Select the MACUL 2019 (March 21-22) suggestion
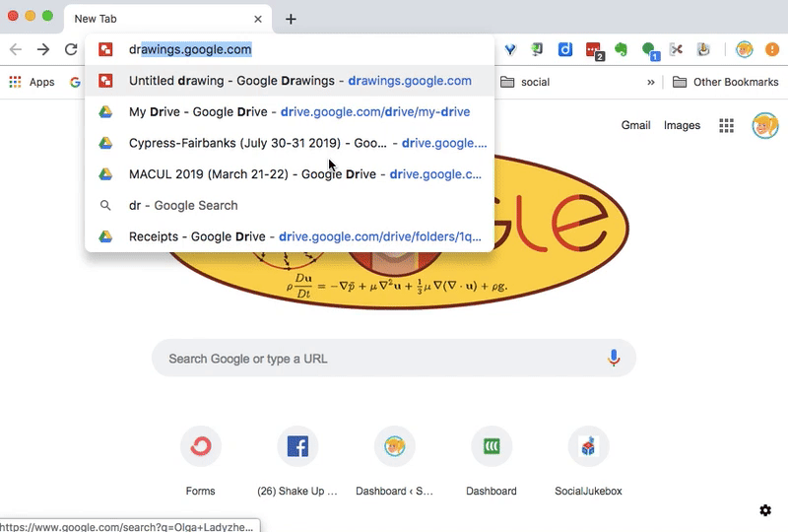Image resolution: width=788 pixels, height=532 pixels. coord(290,174)
